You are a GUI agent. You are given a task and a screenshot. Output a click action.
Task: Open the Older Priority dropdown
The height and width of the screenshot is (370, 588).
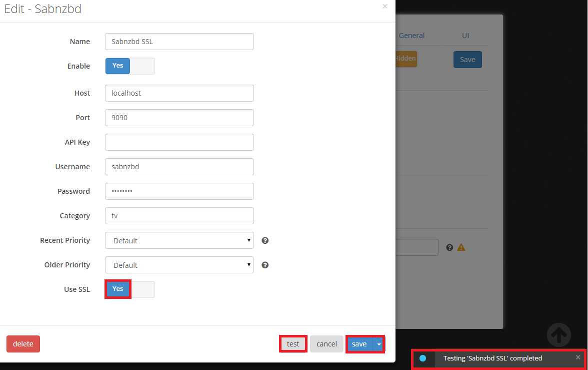point(179,265)
